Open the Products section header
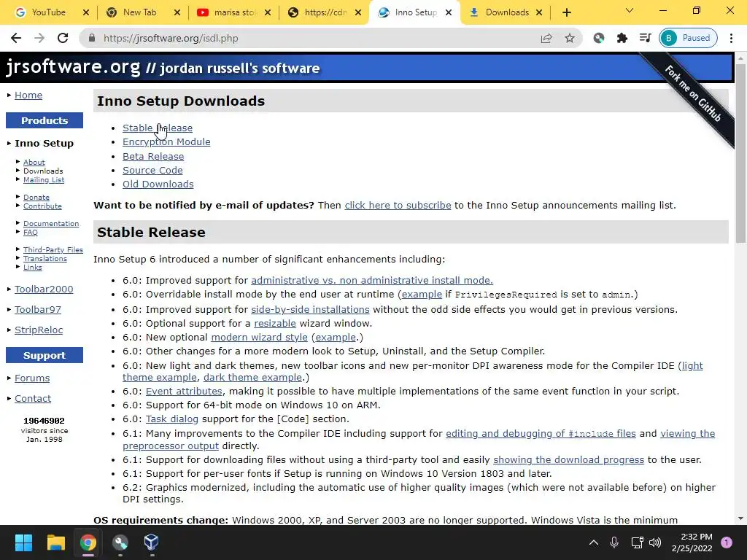Image resolution: width=747 pixels, height=560 pixels. (44, 120)
